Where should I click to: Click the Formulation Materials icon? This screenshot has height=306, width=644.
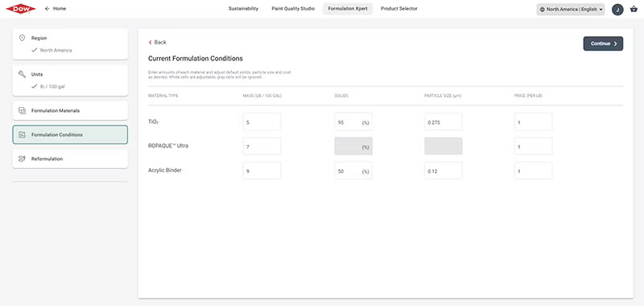coord(23,111)
